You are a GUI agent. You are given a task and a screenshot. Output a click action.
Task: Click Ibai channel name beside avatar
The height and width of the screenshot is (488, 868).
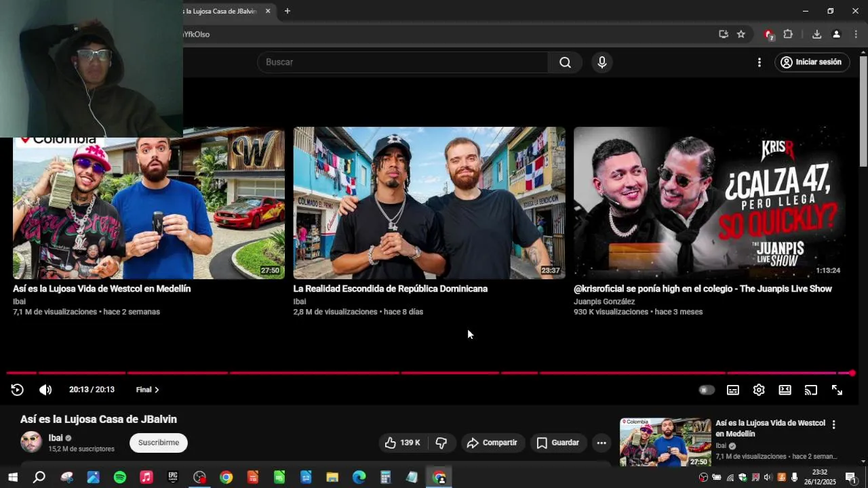[x=56, y=438]
